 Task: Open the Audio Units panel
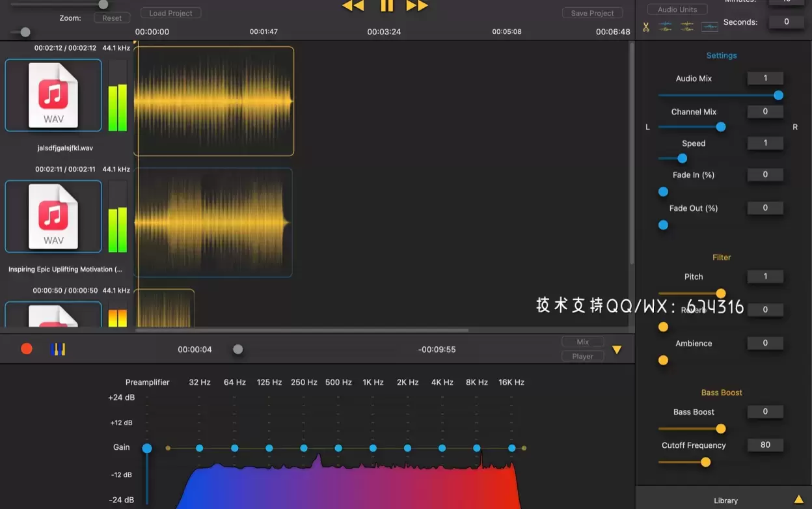[677, 8]
